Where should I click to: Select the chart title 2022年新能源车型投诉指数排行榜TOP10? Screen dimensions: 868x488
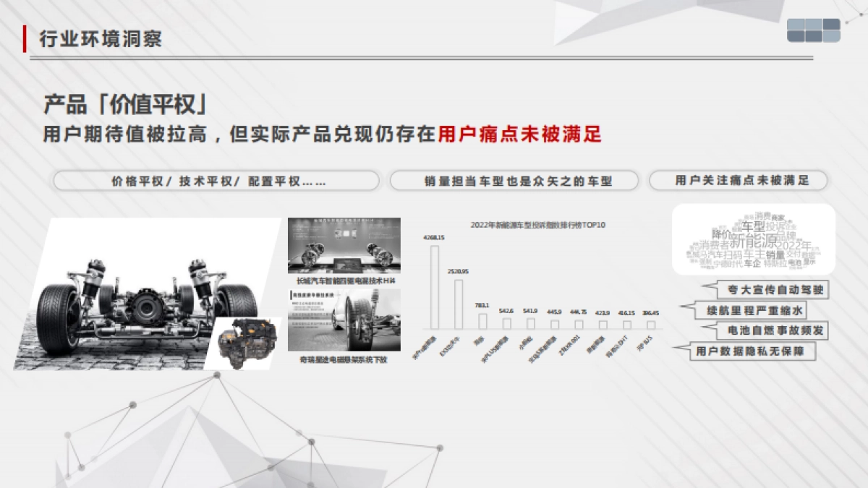(537, 223)
